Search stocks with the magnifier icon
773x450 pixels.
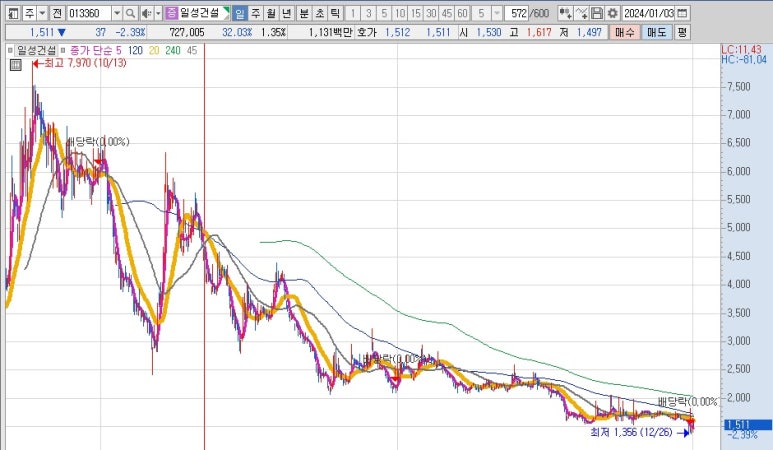point(130,13)
